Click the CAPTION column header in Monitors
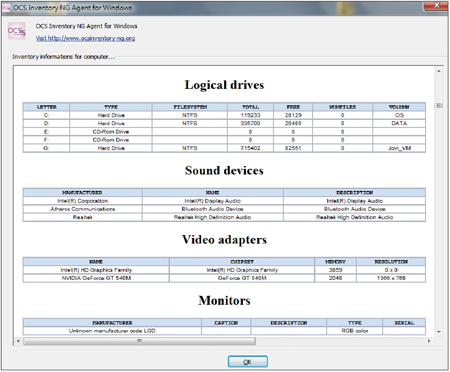The height and width of the screenshot is (372, 450). (x=226, y=323)
